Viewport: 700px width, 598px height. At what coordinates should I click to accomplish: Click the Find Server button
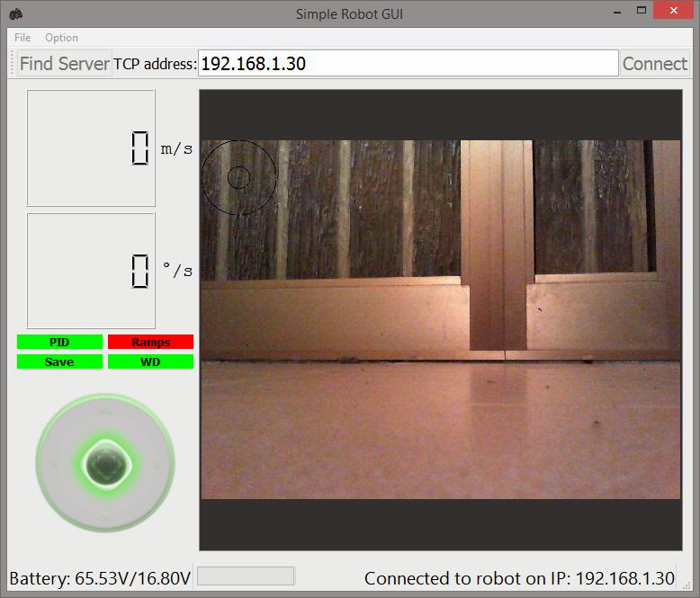[64, 64]
